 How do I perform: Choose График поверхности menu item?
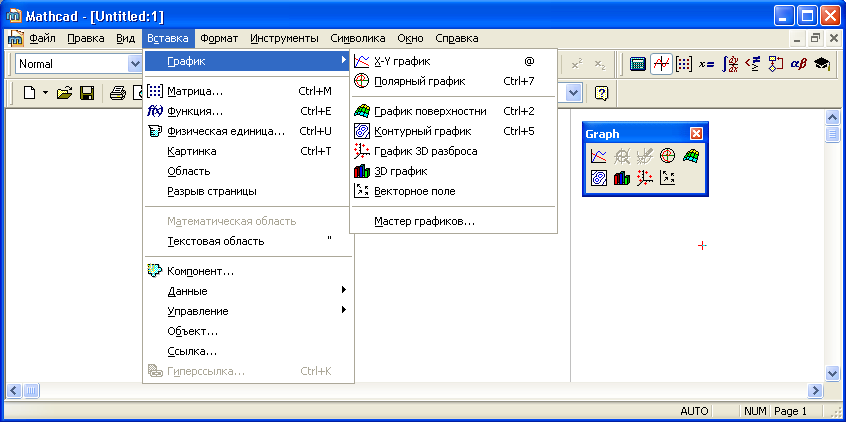pos(453,111)
